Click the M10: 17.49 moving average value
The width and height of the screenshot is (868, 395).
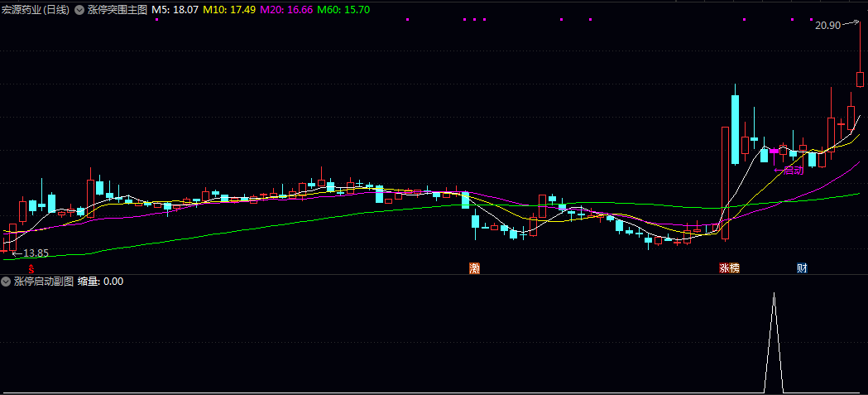(229, 10)
